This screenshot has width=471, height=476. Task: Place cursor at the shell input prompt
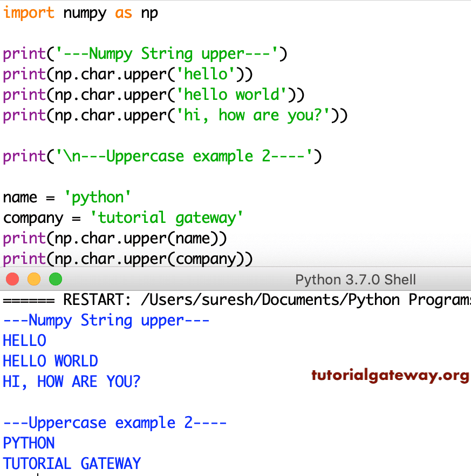coord(38,473)
